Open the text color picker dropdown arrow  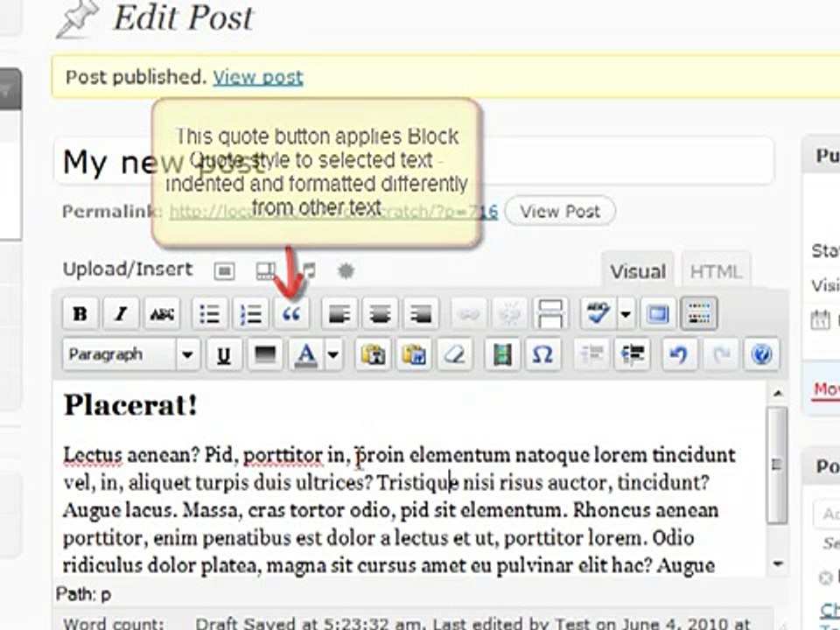pyautogui.click(x=333, y=354)
